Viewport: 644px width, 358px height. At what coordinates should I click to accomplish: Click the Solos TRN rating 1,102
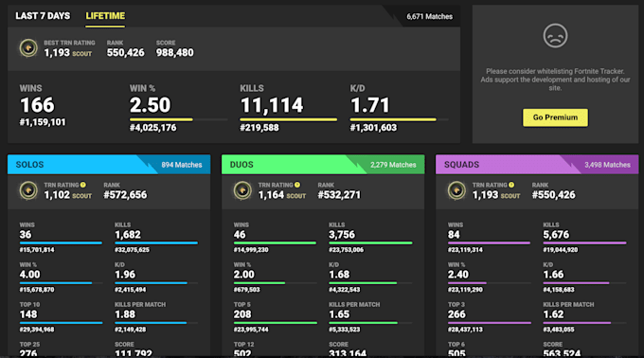(x=57, y=194)
